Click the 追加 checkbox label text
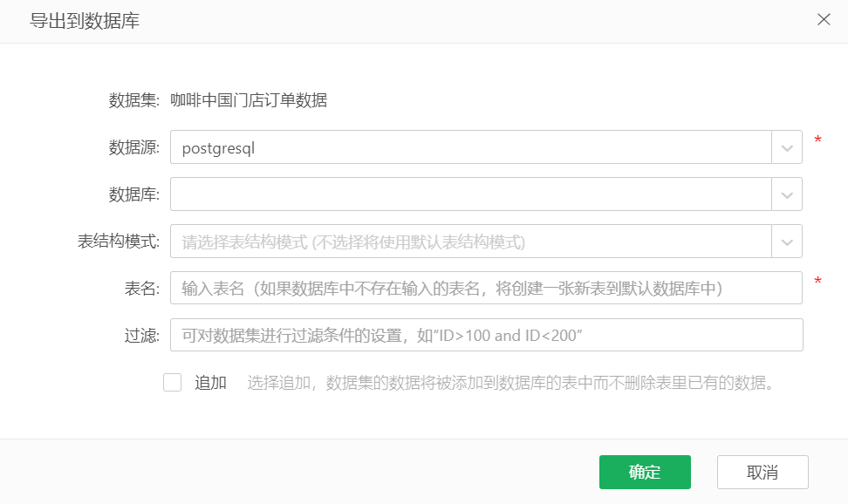The image size is (848, 504). pos(210,383)
